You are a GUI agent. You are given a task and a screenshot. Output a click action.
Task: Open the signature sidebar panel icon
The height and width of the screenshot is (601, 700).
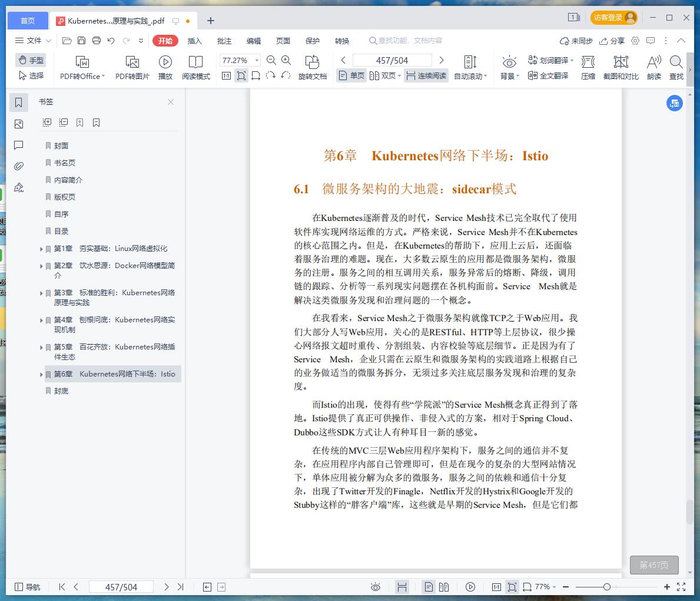19,188
